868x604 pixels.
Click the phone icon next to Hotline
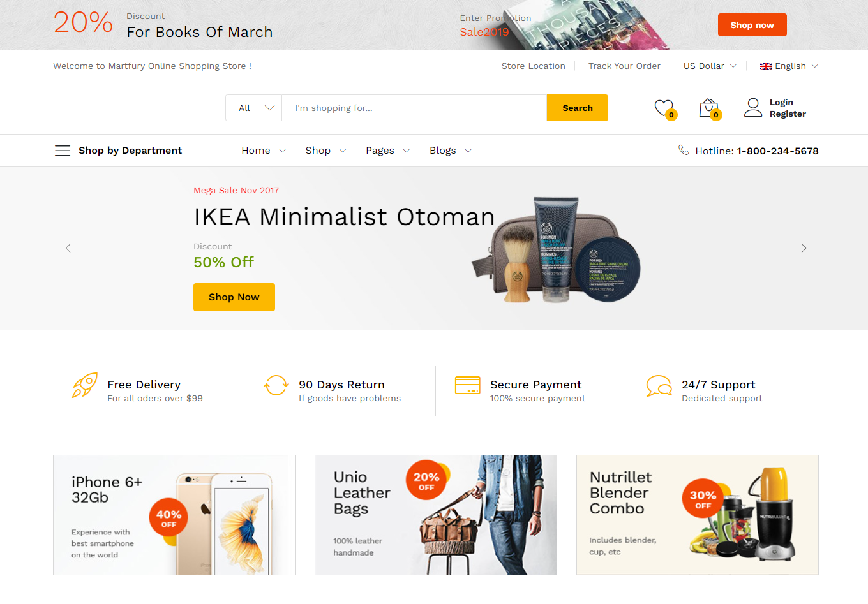point(684,150)
